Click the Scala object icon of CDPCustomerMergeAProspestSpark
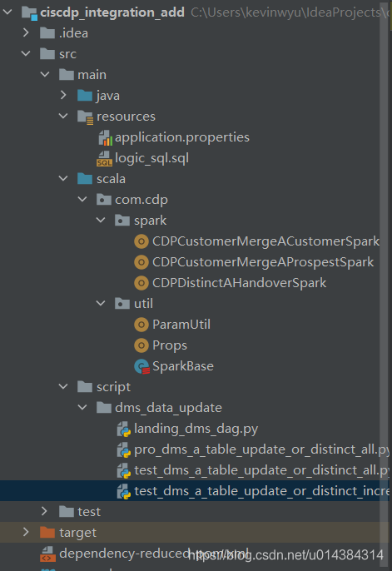The image size is (392, 571). (141, 262)
